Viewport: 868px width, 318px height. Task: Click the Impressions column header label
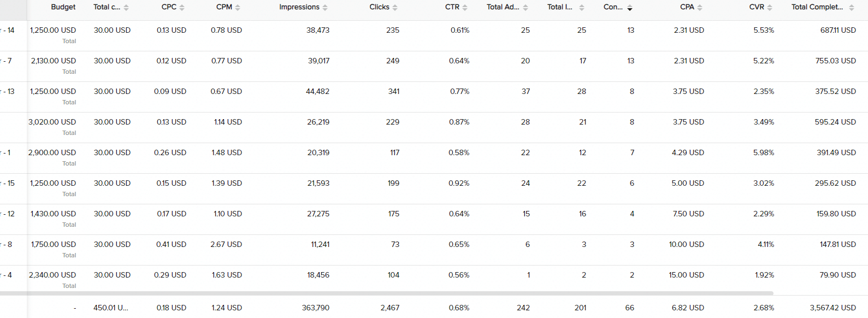[x=299, y=7]
